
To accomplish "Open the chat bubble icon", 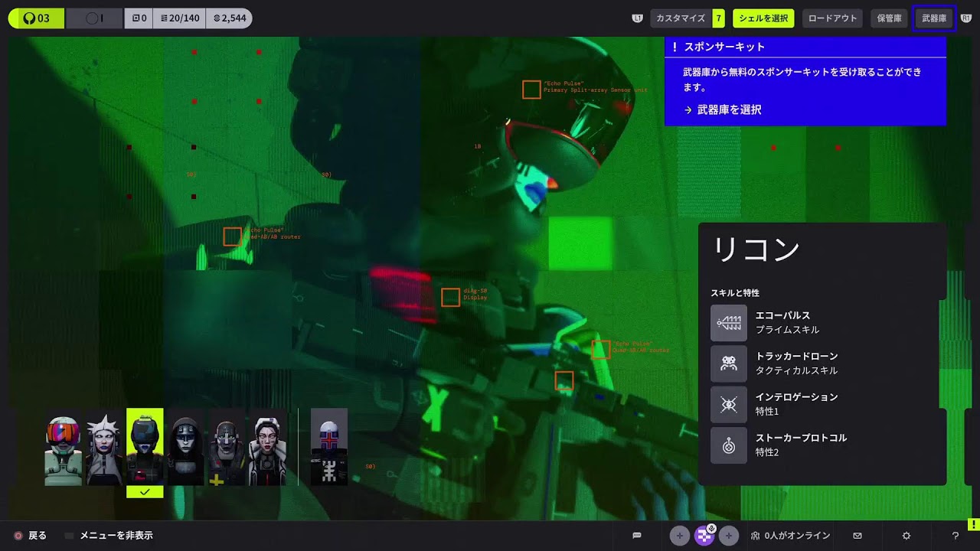I will (x=637, y=536).
